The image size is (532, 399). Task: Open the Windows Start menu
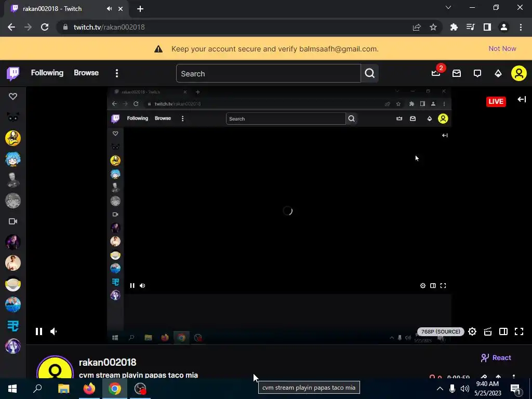(12, 389)
